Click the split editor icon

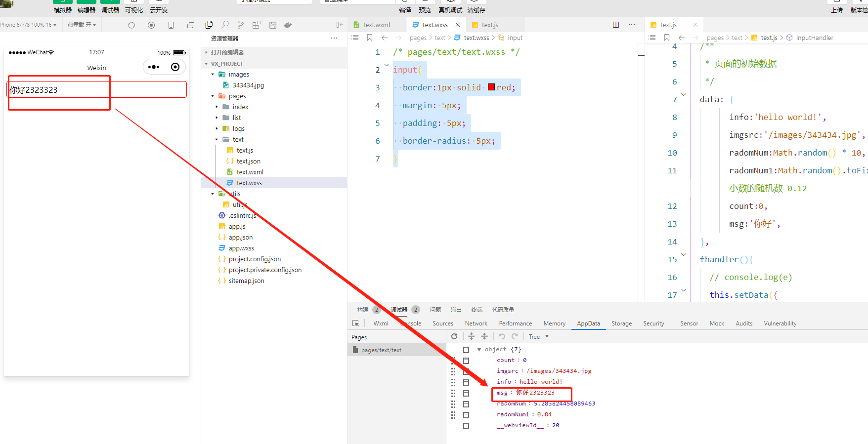click(x=616, y=25)
